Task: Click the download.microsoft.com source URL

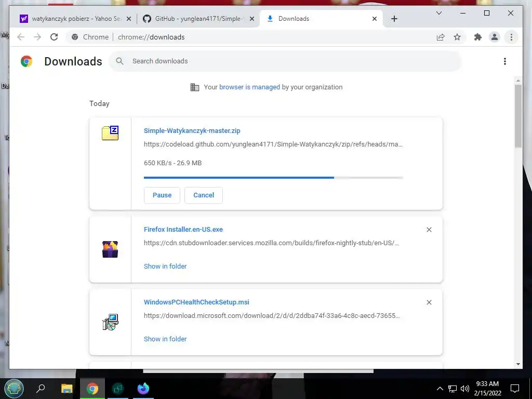Action: coord(272,315)
